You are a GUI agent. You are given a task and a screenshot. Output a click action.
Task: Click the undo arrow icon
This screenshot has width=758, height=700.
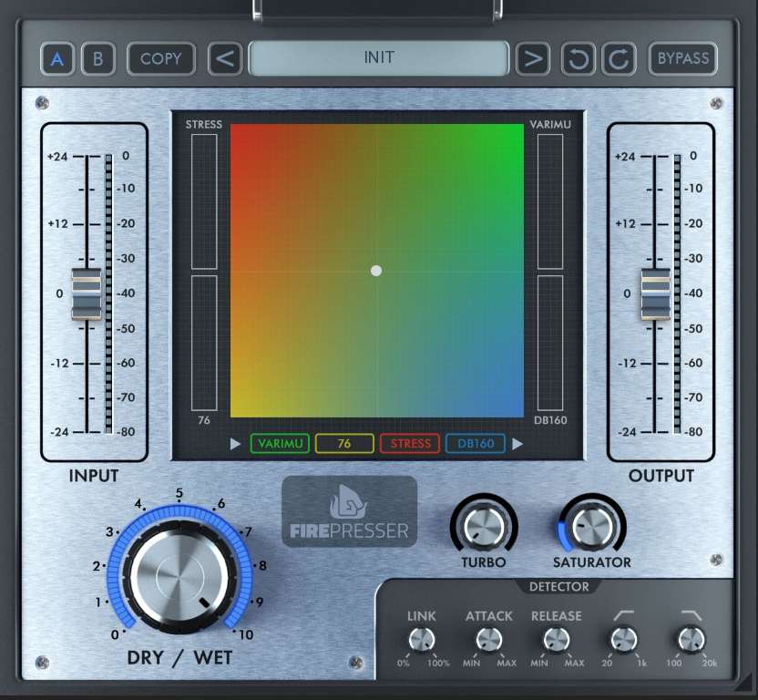pos(578,59)
